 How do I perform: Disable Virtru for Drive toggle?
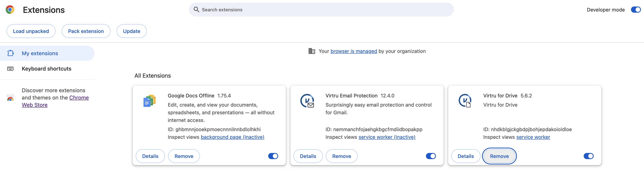tap(588, 156)
